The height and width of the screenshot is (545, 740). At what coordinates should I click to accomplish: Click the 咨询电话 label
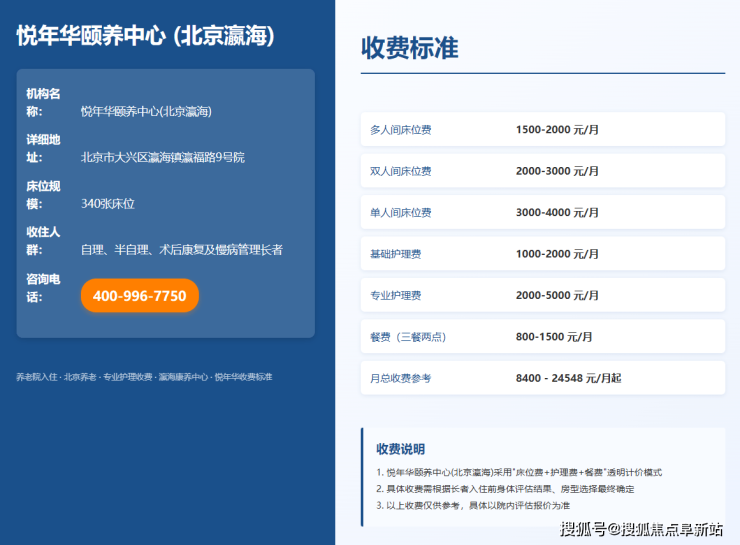(43, 288)
